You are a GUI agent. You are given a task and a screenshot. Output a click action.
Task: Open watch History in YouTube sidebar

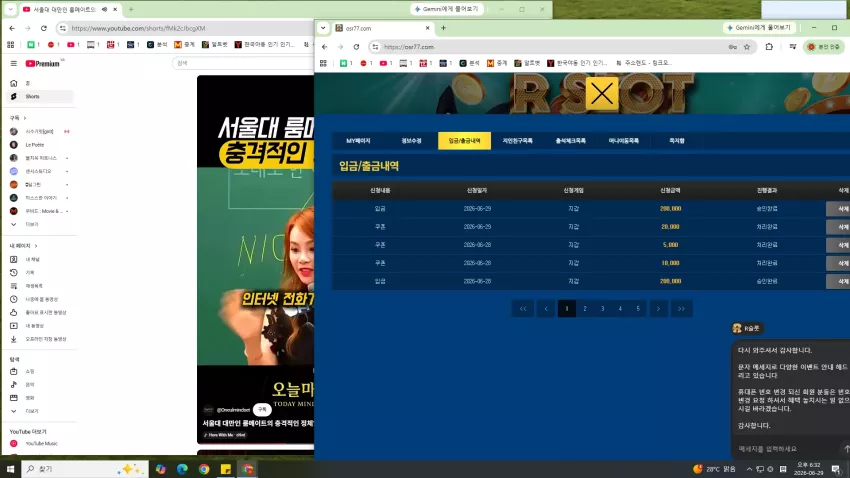39,273
